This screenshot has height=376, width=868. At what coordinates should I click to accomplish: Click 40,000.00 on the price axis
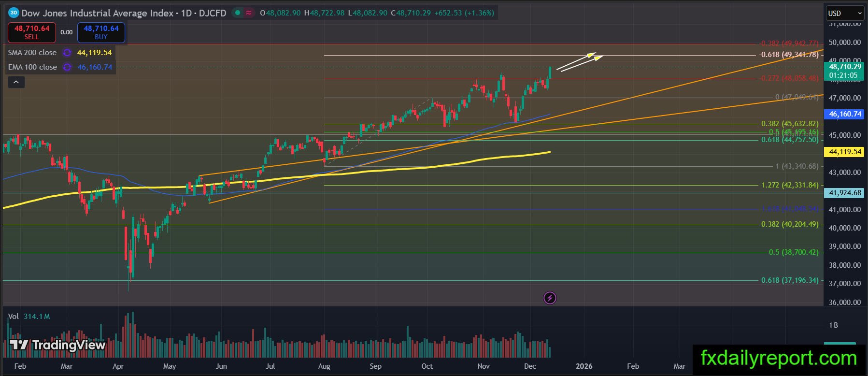click(844, 228)
